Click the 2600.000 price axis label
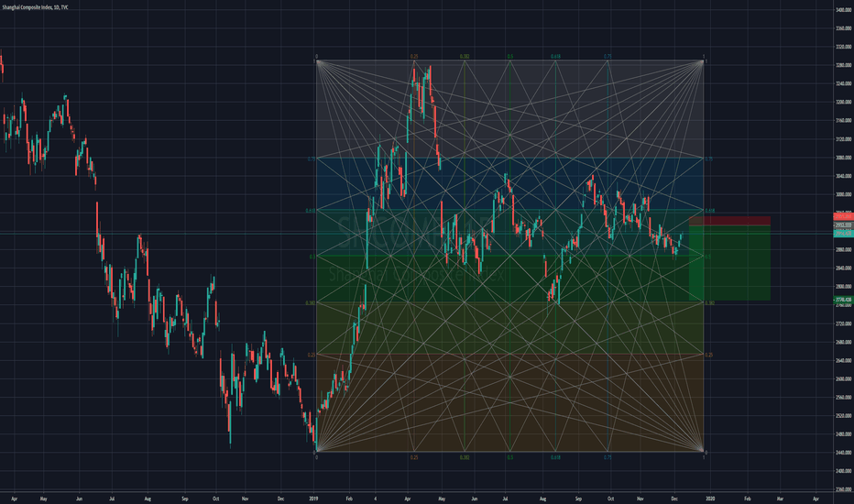This screenshot has height=504, width=854. pyautogui.click(x=844, y=379)
